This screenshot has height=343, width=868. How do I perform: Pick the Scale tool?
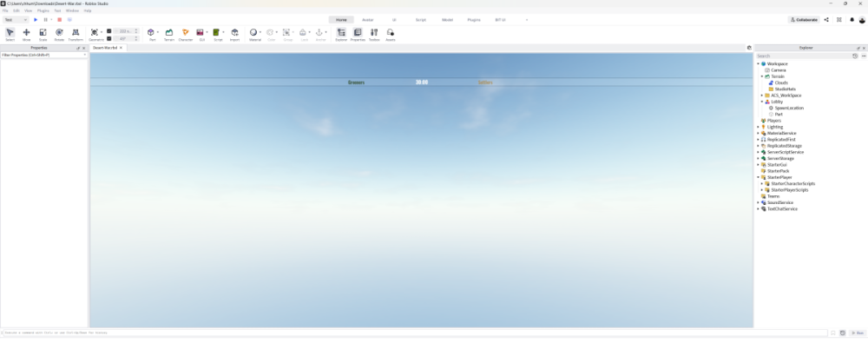[x=43, y=35]
